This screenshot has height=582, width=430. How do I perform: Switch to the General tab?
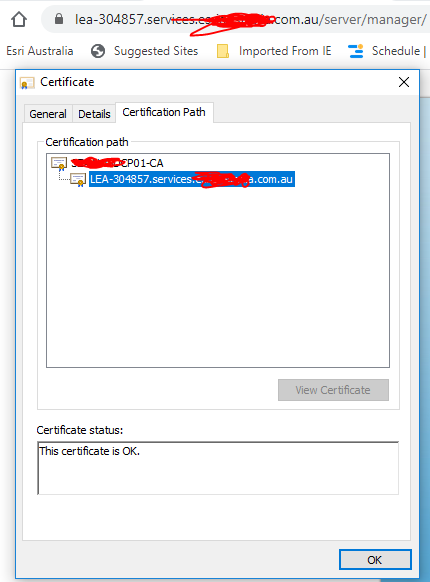coord(48,114)
